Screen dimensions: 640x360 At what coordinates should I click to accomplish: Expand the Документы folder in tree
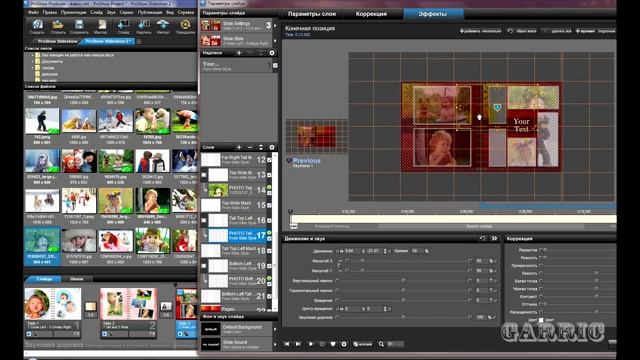(33, 61)
